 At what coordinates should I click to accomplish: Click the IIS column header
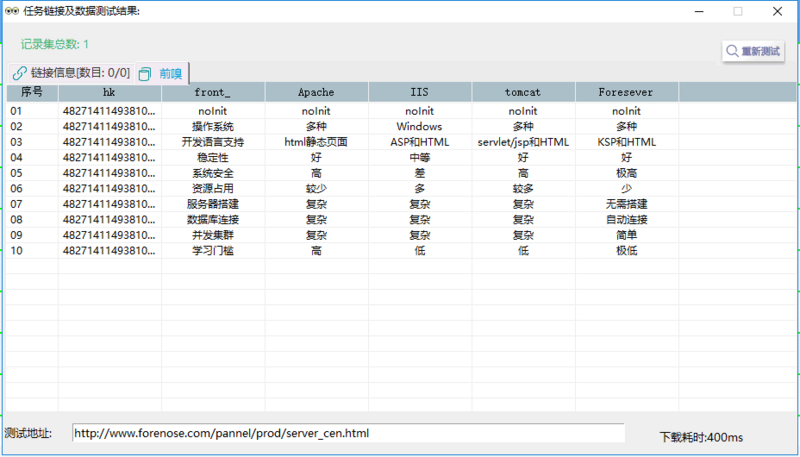coord(420,92)
